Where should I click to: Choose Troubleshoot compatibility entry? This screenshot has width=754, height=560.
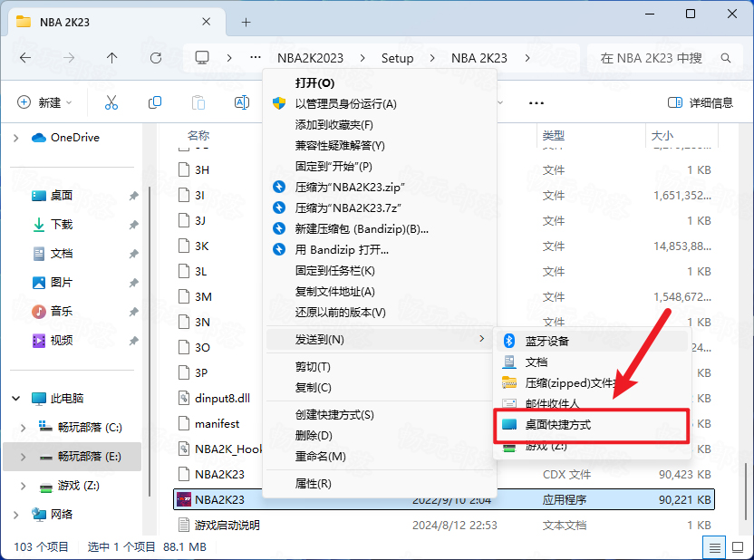[x=380, y=146]
